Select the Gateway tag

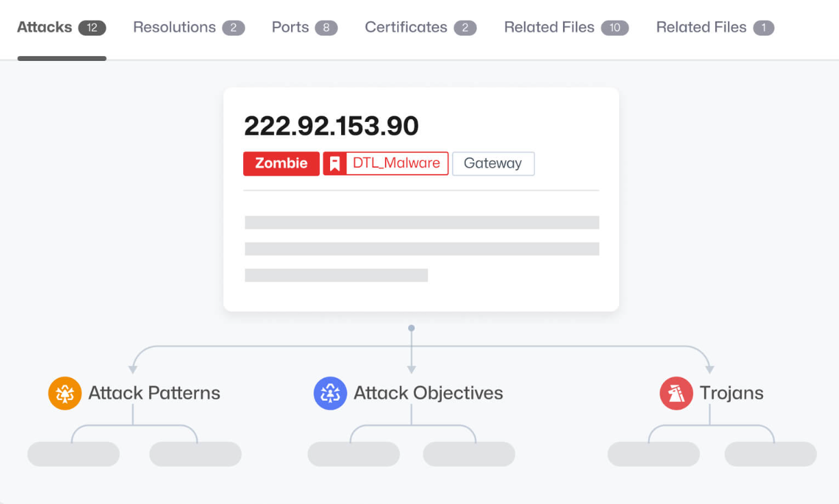coord(493,164)
